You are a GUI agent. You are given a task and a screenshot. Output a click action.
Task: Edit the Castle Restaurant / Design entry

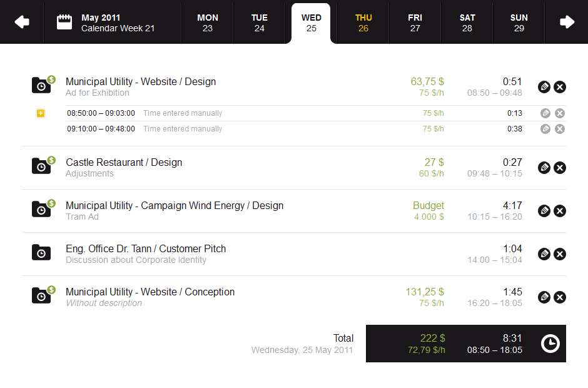[x=544, y=168]
